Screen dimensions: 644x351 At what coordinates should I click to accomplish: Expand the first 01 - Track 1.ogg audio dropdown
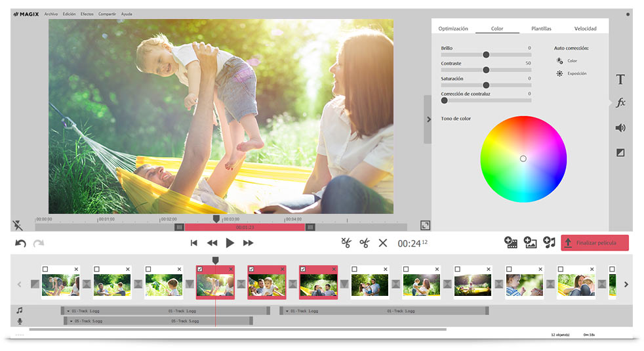pos(68,311)
